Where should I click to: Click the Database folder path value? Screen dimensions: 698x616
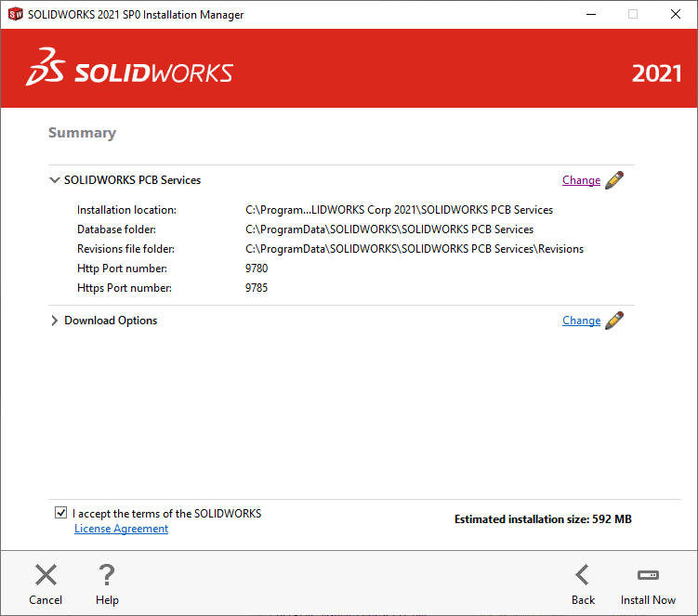389,229
